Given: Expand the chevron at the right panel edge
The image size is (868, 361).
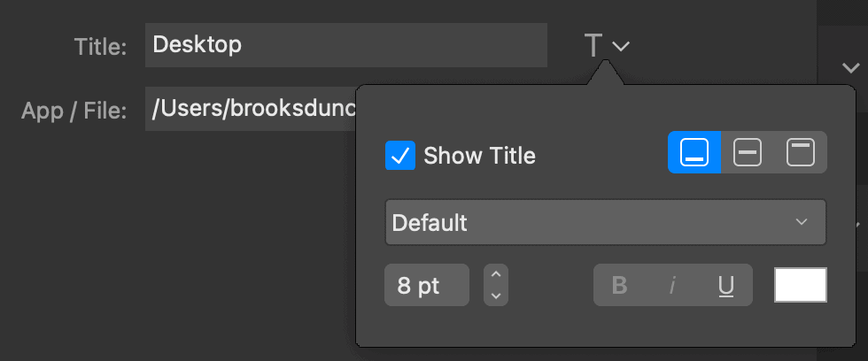Looking at the screenshot, I should pos(850,68).
